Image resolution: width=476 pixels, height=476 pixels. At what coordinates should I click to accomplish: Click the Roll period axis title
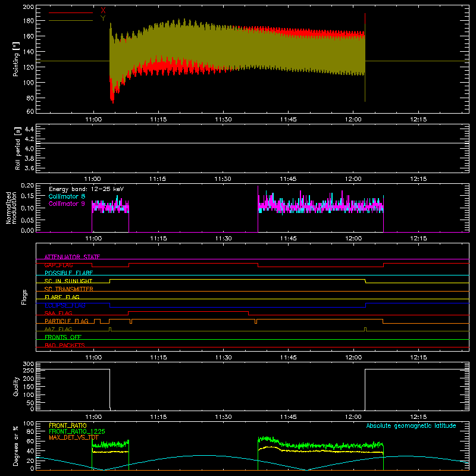pyautogui.click(x=17, y=148)
